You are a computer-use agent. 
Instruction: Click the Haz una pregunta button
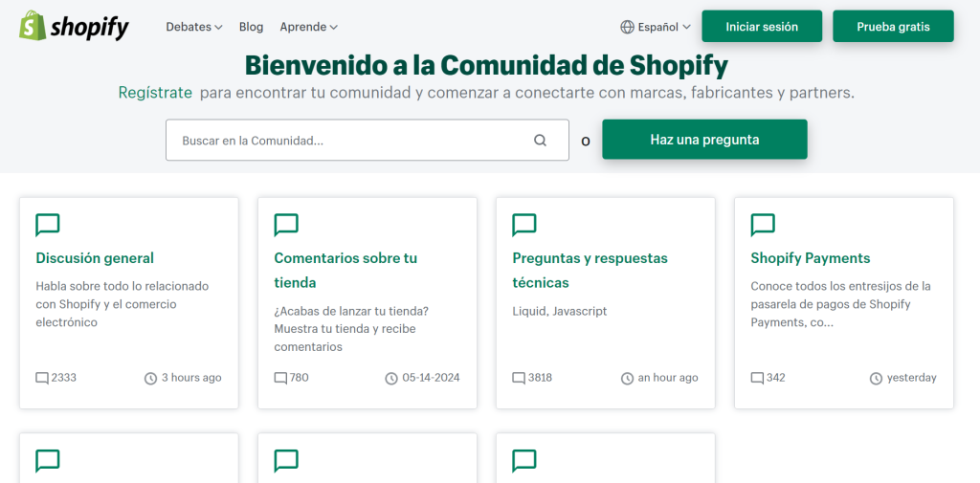(704, 140)
